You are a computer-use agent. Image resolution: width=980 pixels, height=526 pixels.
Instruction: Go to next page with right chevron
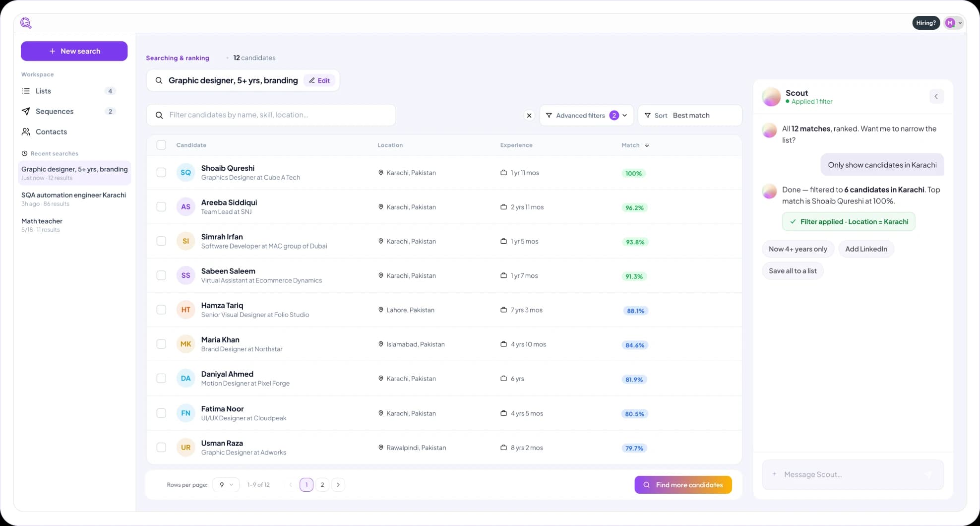coord(338,485)
